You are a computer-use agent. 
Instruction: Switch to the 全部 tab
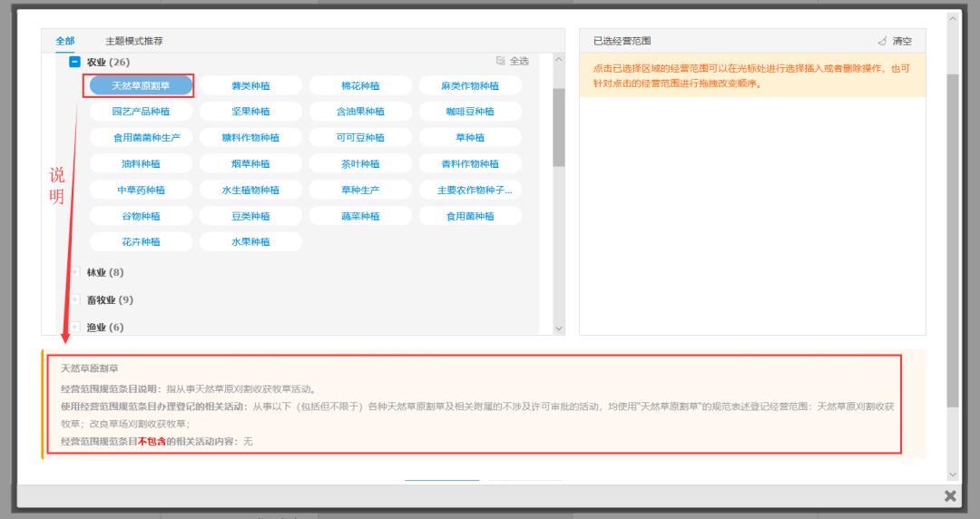65,41
